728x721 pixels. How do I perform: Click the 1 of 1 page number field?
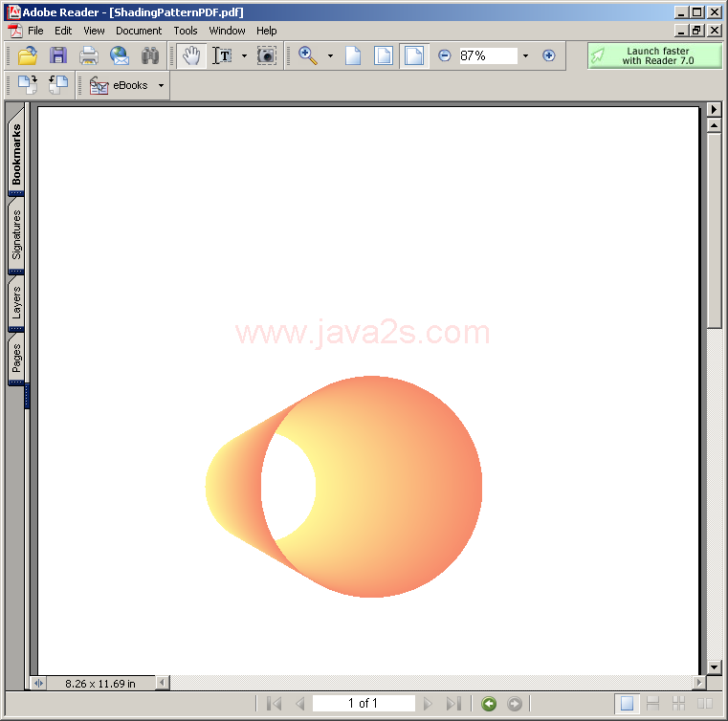[x=364, y=704]
